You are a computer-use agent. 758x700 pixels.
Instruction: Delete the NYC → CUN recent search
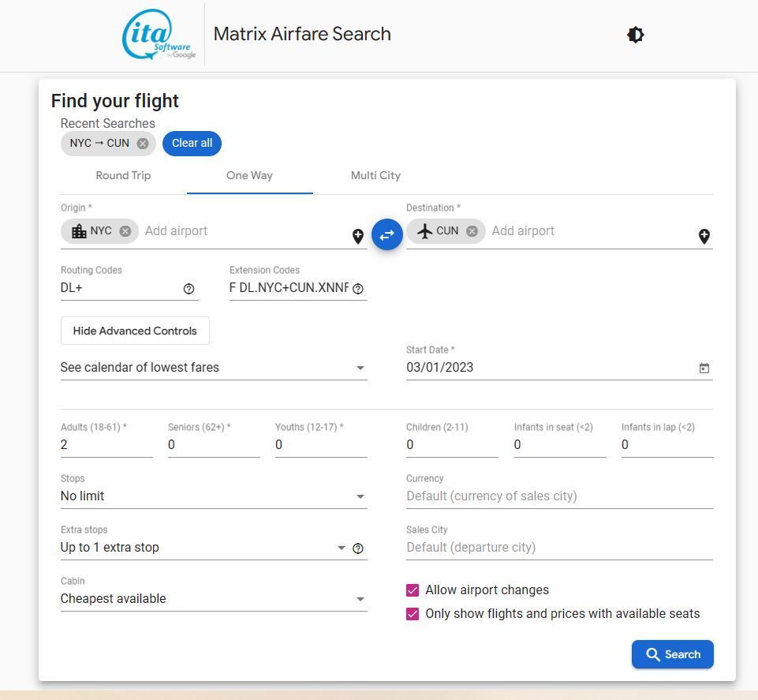tap(142, 143)
